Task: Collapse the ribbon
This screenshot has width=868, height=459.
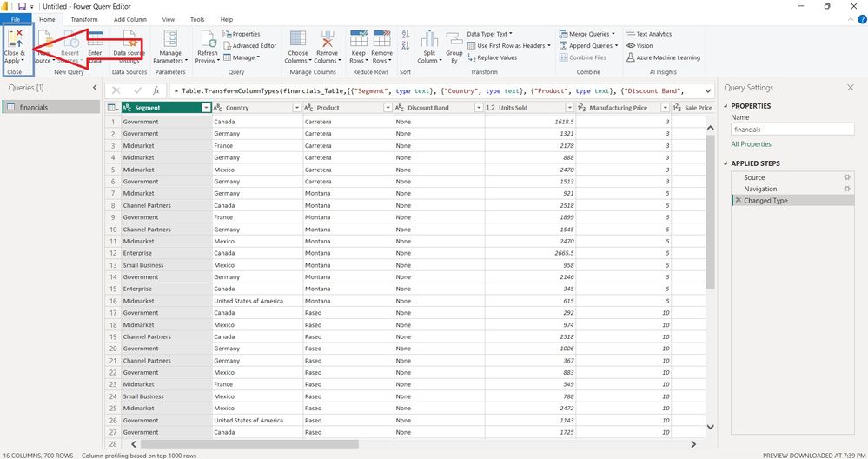Action: (851, 19)
